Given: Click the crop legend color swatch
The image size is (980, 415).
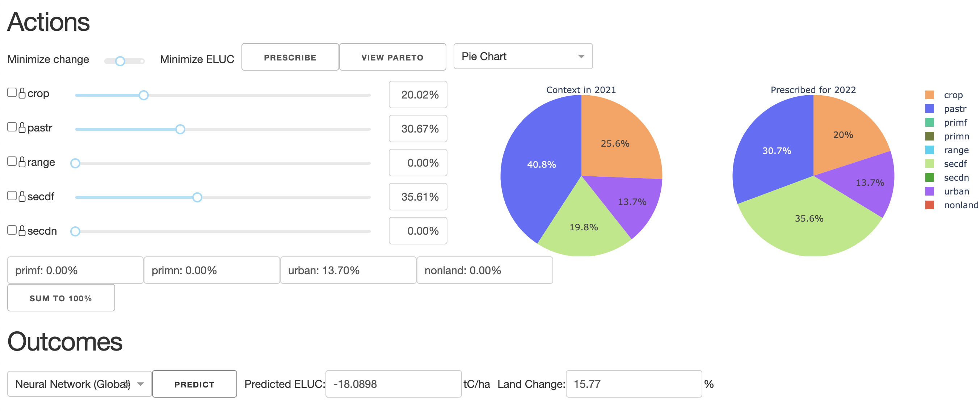Looking at the screenshot, I should click(x=929, y=95).
